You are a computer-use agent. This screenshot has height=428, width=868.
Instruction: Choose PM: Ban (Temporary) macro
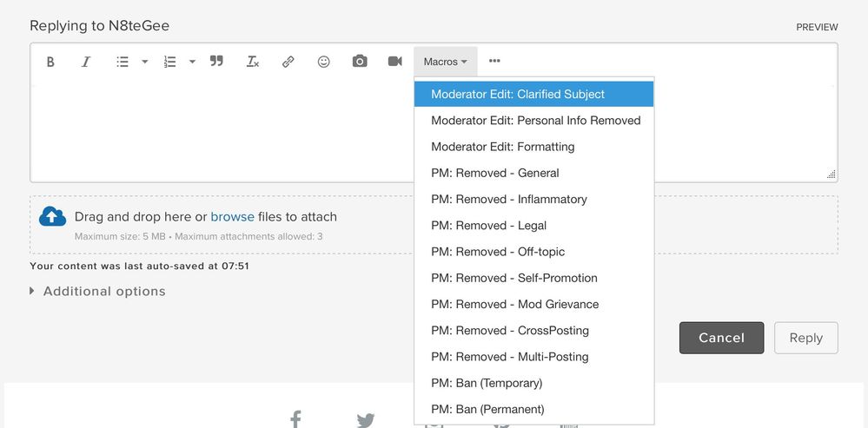[x=534, y=383]
